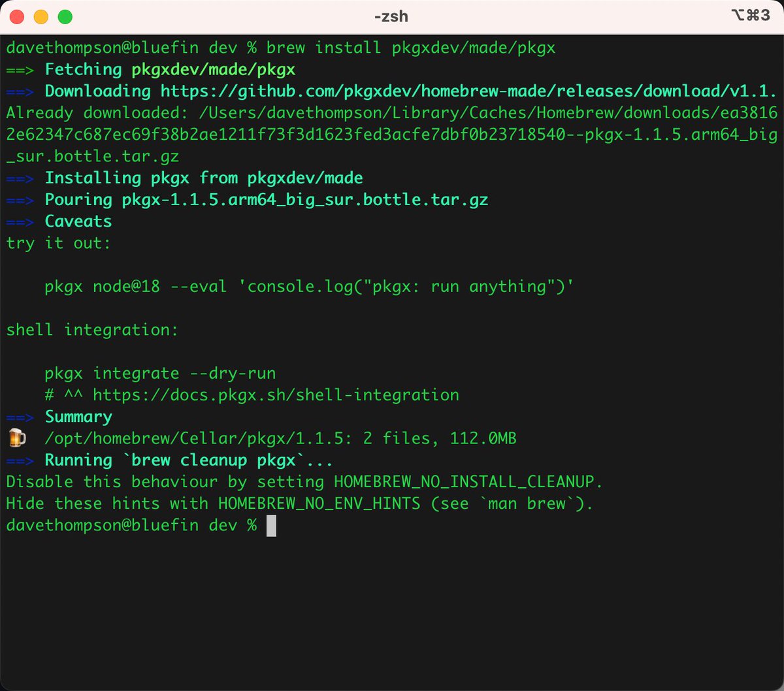Click the HOMEBREW_NO_ENV_HINTS hint line
The width and height of the screenshot is (784, 691).
tap(299, 504)
